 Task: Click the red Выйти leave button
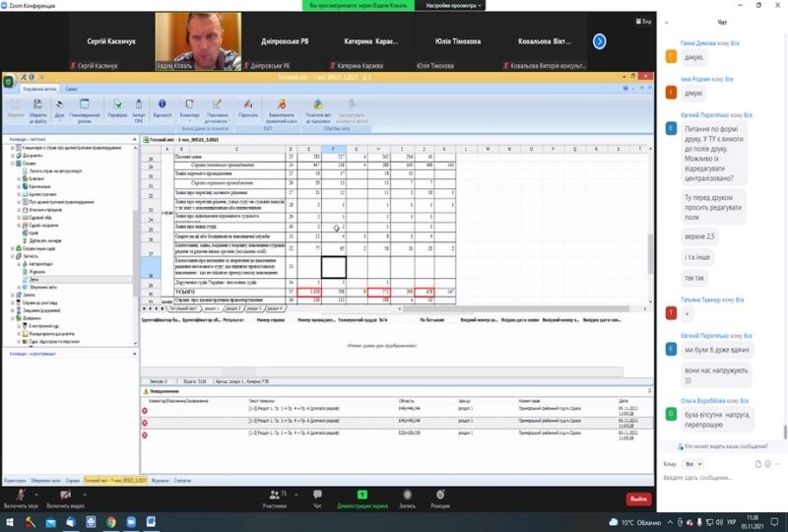638,499
